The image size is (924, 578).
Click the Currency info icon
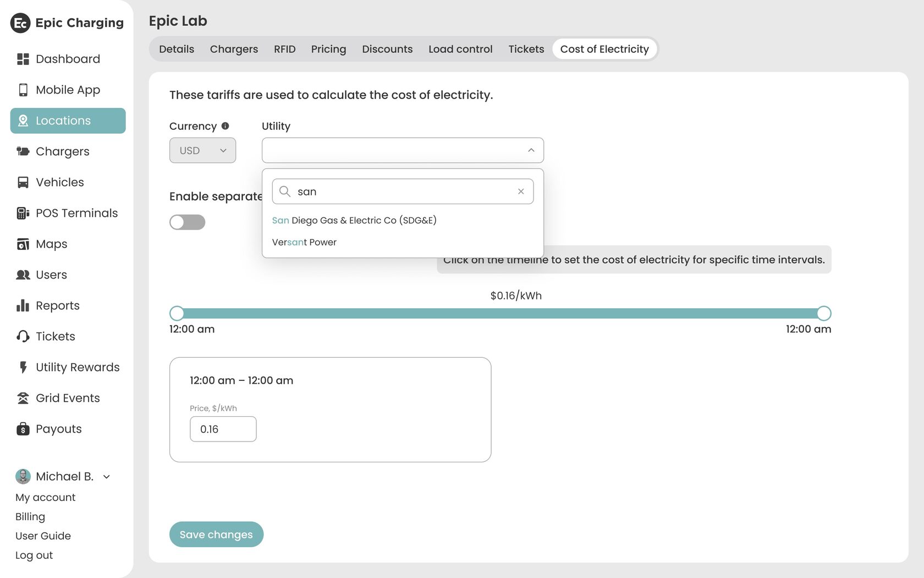[x=225, y=126]
